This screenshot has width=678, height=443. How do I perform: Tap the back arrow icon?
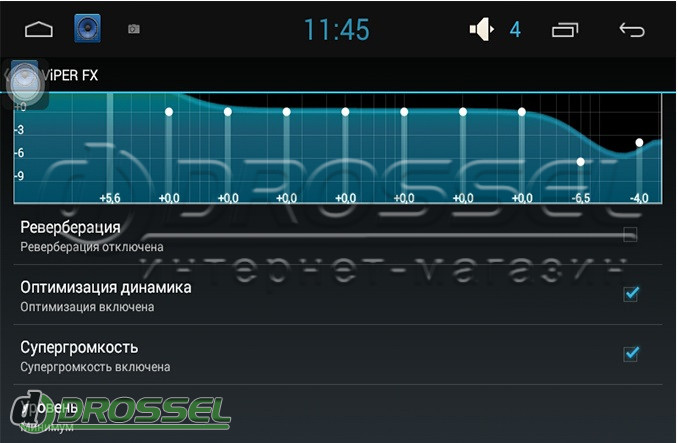pyautogui.click(x=632, y=29)
